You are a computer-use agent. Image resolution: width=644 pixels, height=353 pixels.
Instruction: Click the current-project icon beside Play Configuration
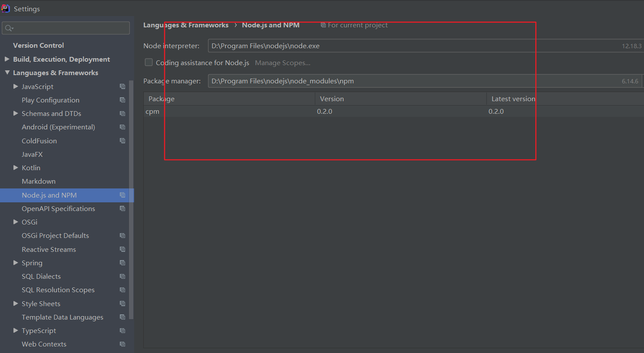(122, 100)
